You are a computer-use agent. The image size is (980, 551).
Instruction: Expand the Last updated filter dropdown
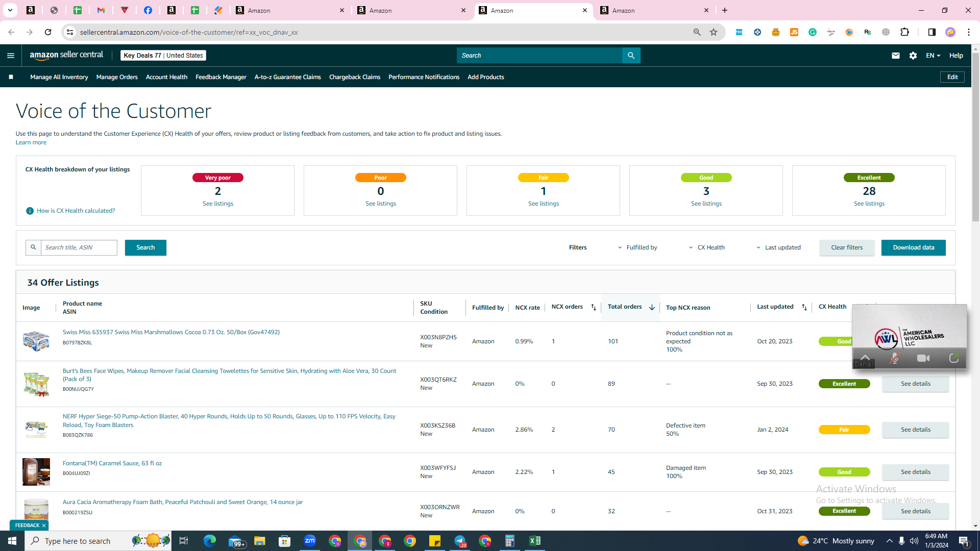[778, 247]
